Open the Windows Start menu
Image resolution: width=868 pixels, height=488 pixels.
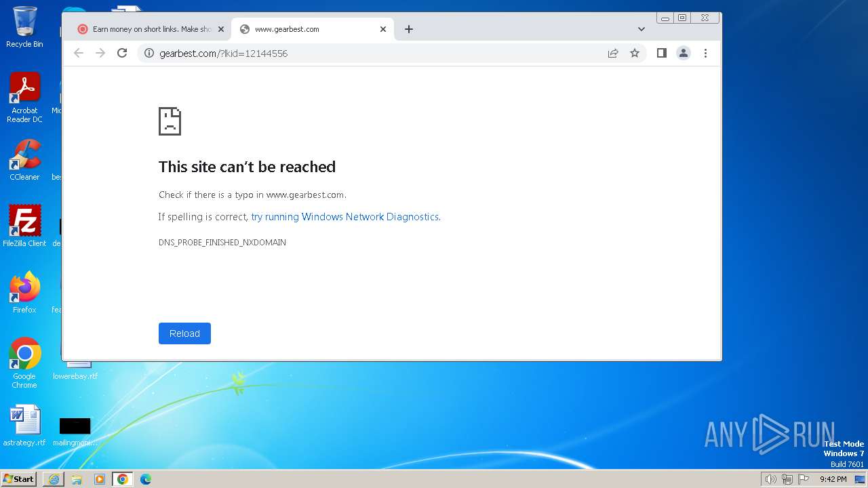(x=19, y=479)
